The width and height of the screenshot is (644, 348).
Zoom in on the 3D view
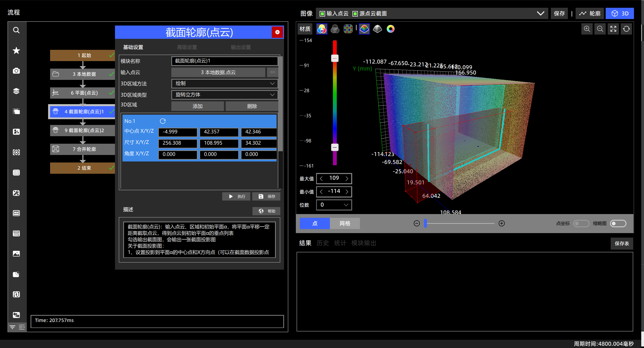587,29
